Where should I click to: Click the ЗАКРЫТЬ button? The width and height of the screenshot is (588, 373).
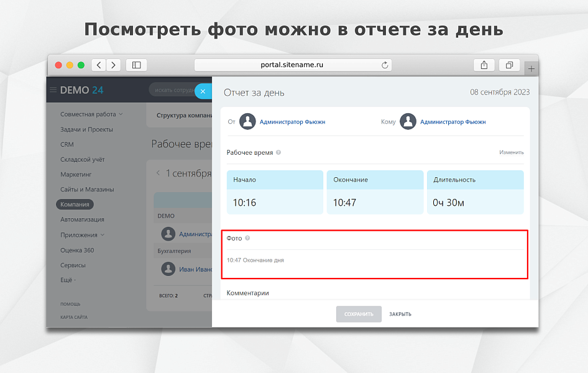[400, 314]
